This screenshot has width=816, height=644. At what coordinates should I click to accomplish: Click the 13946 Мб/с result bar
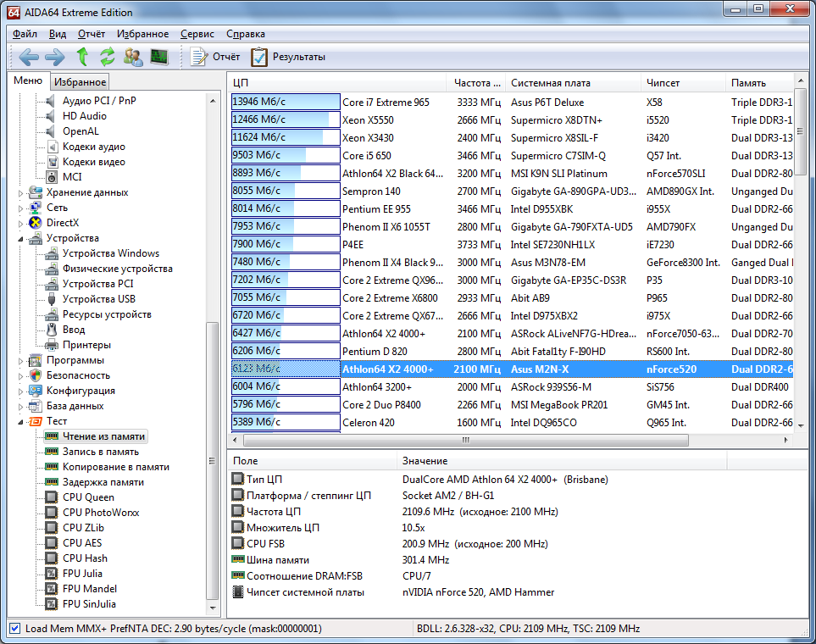(286, 102)
